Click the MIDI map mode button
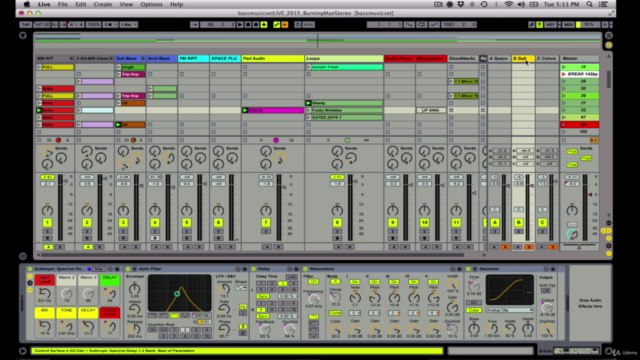This screenshot has height=360, width=640. (x=569, y=24)
